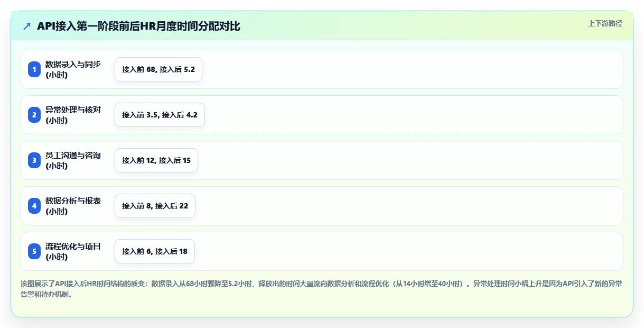Click the chip 接入前 6, 接入后 18
Screen dimensions: 644x328
coord(155,251)
